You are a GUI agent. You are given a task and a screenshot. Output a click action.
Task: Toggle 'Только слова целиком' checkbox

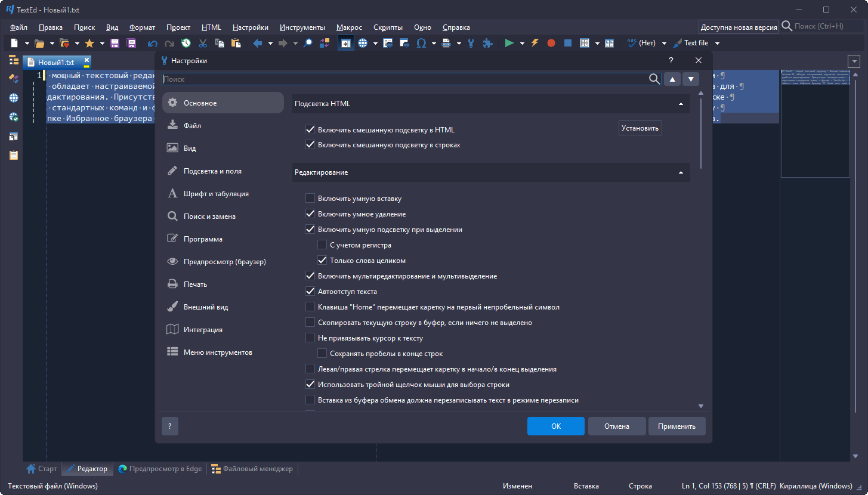pos(322,261)
